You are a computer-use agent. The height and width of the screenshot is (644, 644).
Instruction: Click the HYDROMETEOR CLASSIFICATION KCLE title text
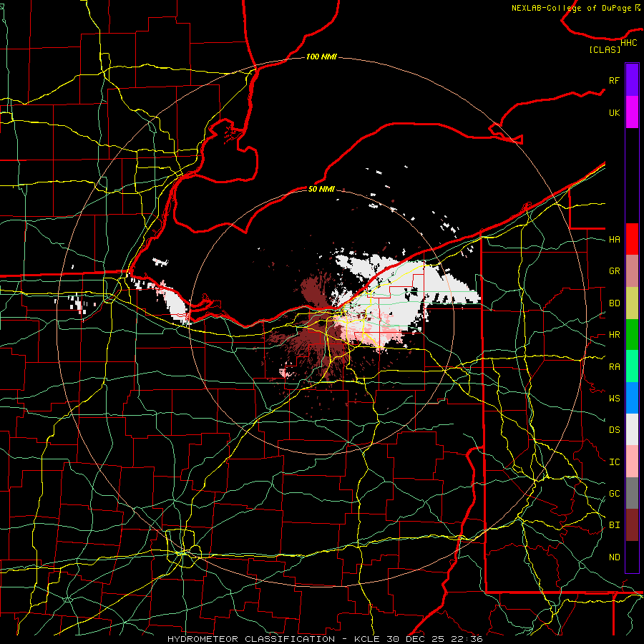325,639
